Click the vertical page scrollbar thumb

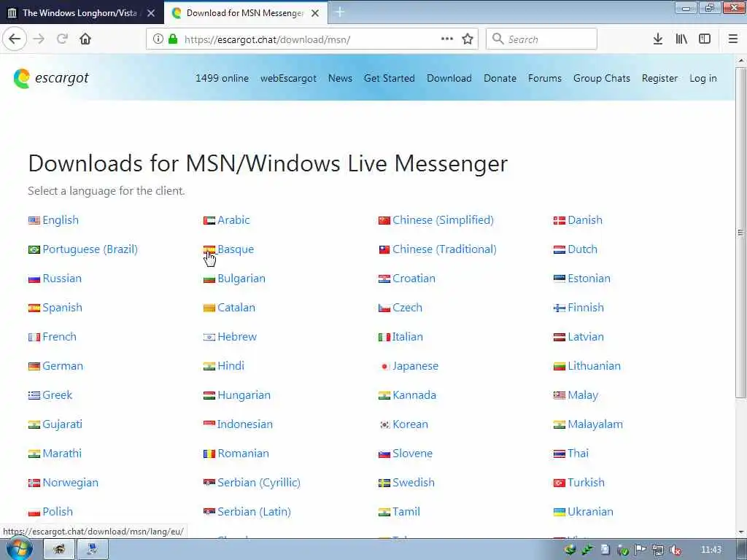[x=740, y=232]
